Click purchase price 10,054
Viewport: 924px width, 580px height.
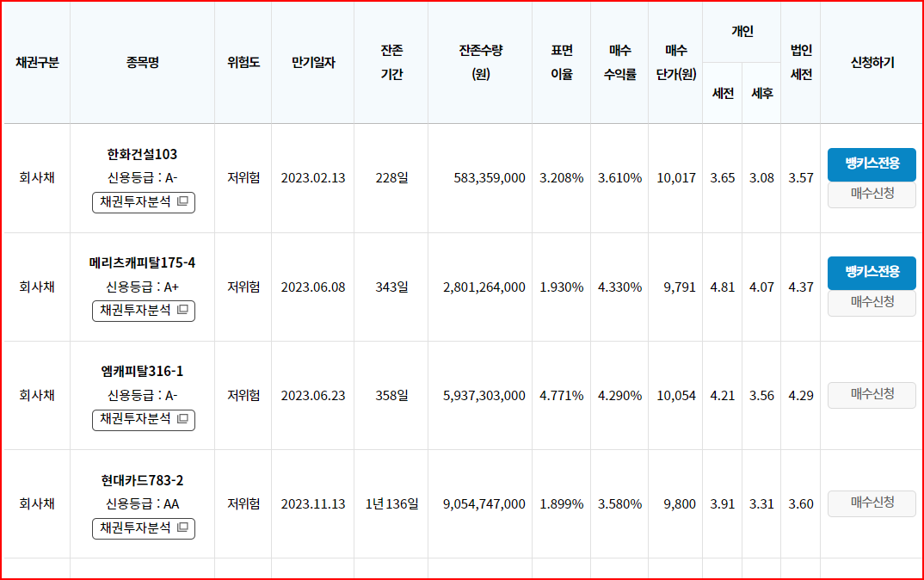(x=676, y=396)
